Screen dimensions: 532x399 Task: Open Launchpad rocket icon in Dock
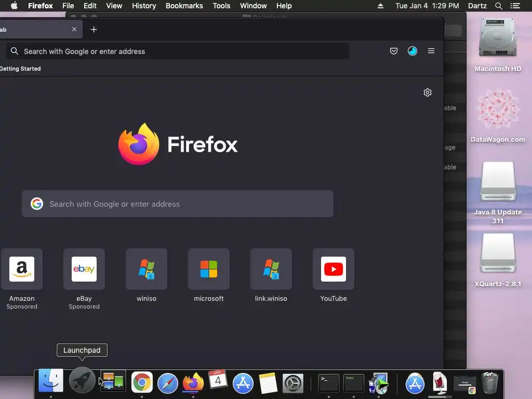[82, 381]
